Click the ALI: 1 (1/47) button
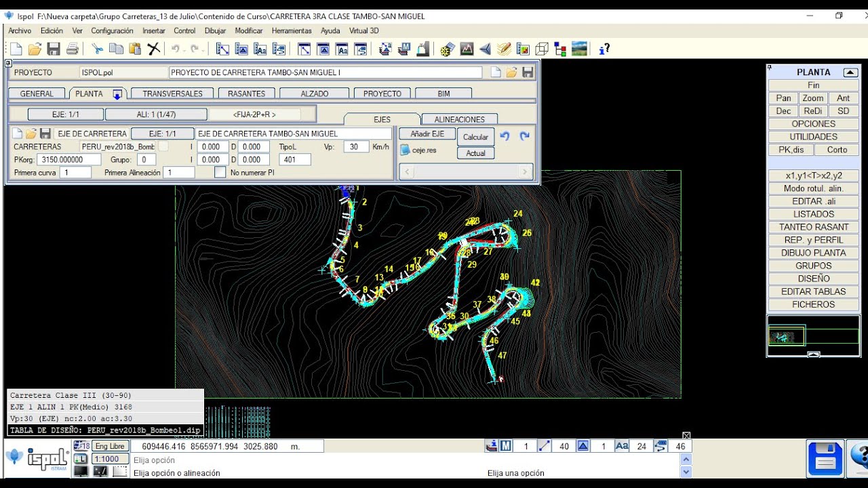 (x=156, y=115)
